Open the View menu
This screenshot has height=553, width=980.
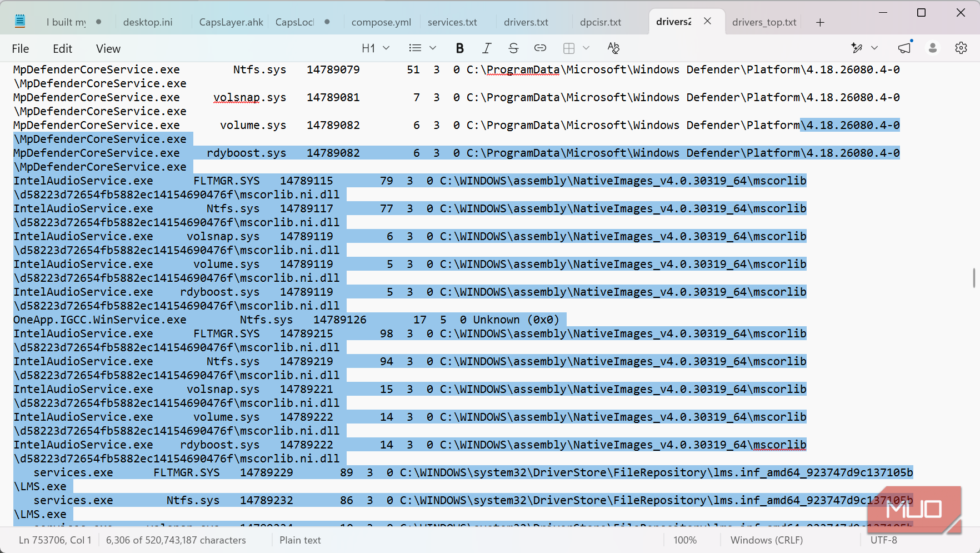pyautogui.click(x=108, y=49)
